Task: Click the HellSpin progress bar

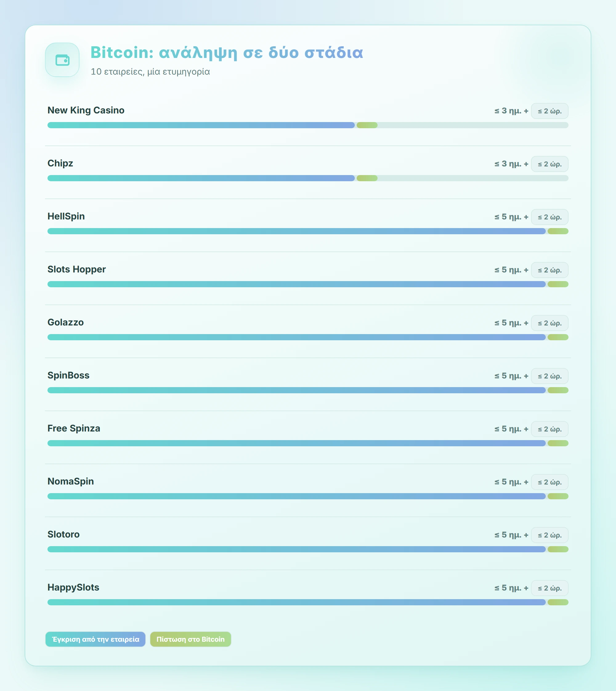Action: click(308, 231)
